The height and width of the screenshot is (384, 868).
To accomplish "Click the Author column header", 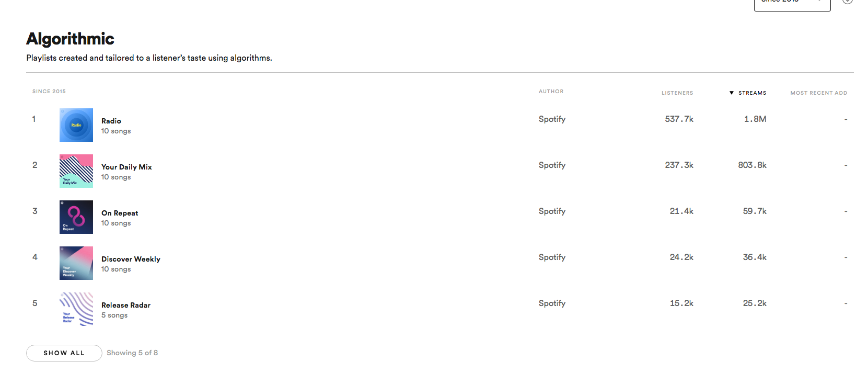I will (x=551, y=92).
